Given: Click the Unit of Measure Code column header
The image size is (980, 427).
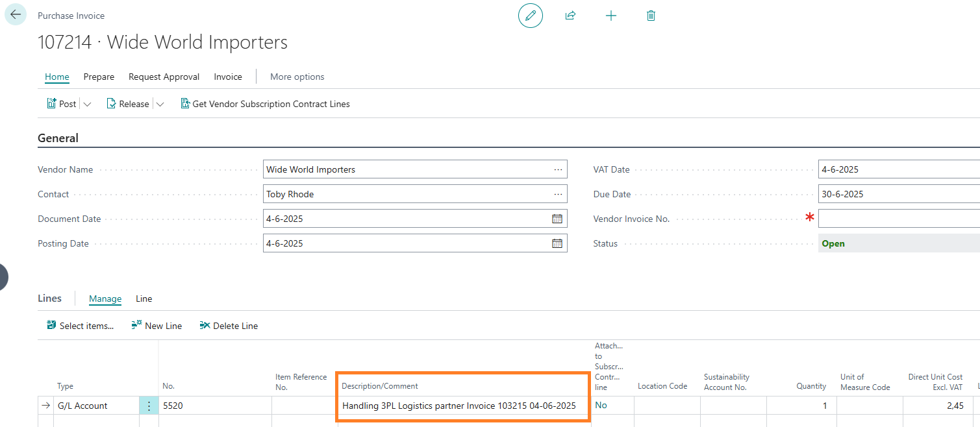Looking at the screenshot, I should [x=865, y=382].
